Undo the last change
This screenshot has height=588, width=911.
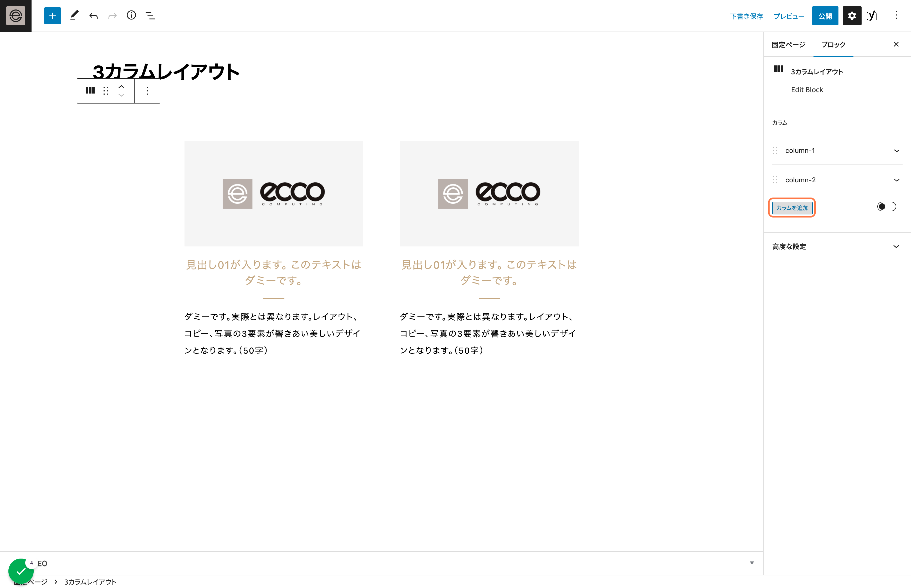point(94,16)
